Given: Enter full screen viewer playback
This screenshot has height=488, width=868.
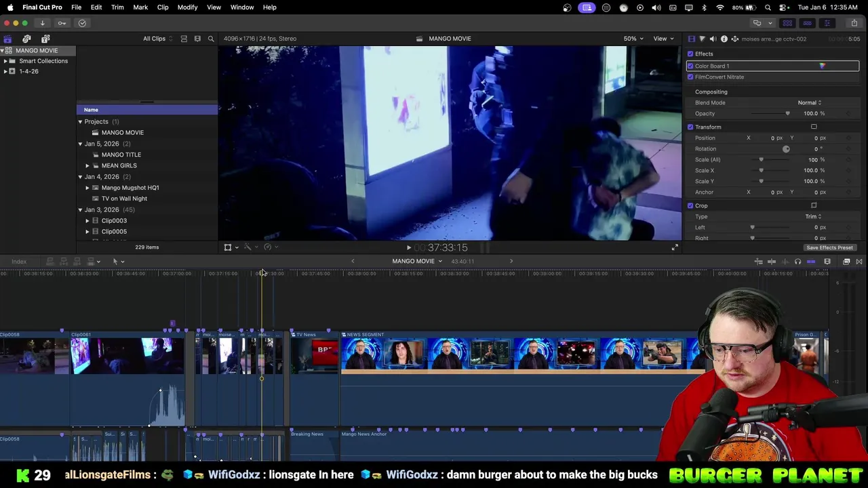Looking at the screenshot, I should click(674, 247).
